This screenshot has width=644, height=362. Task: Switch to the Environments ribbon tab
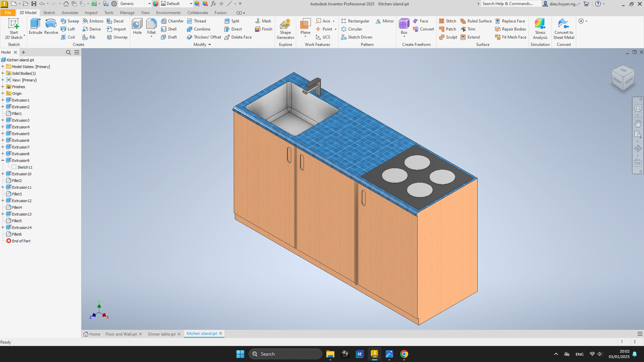(168, 13)
